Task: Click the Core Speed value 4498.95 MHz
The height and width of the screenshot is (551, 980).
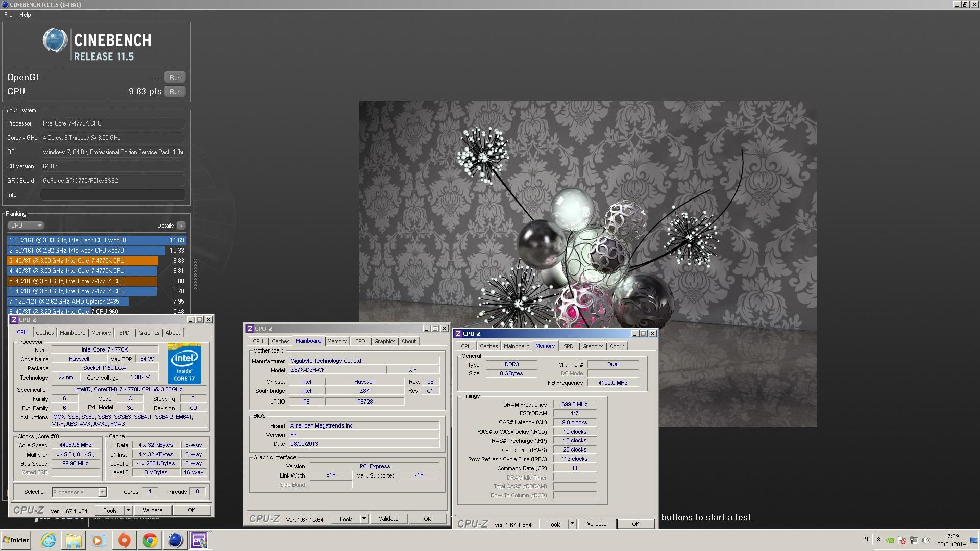Action: pos(76,445)
